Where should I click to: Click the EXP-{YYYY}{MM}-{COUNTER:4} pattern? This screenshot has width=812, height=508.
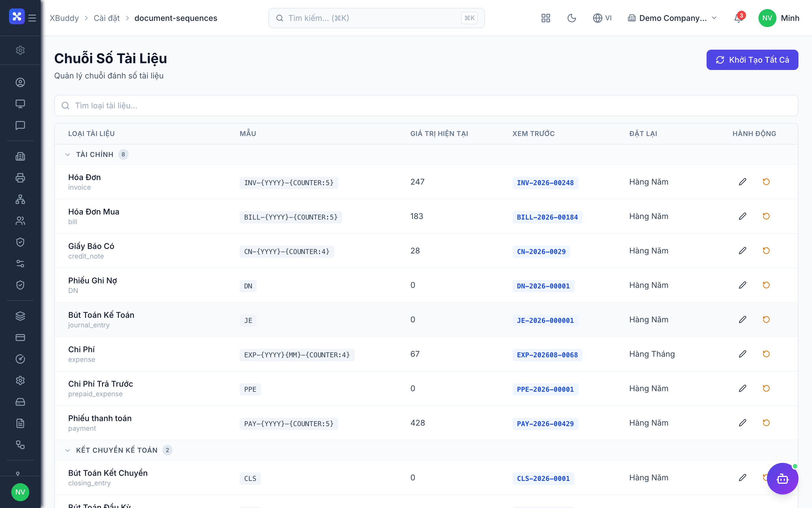pyautogui.click(x=297, y=355)
